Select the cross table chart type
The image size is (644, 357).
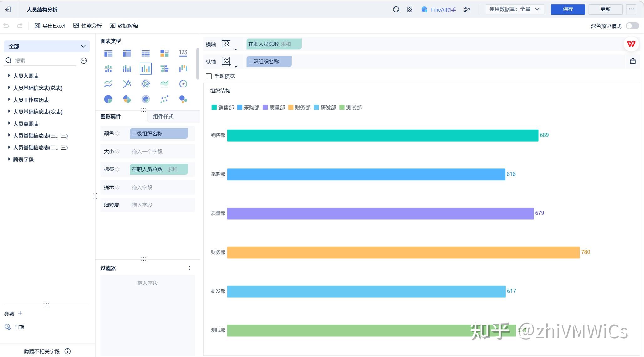127,53
